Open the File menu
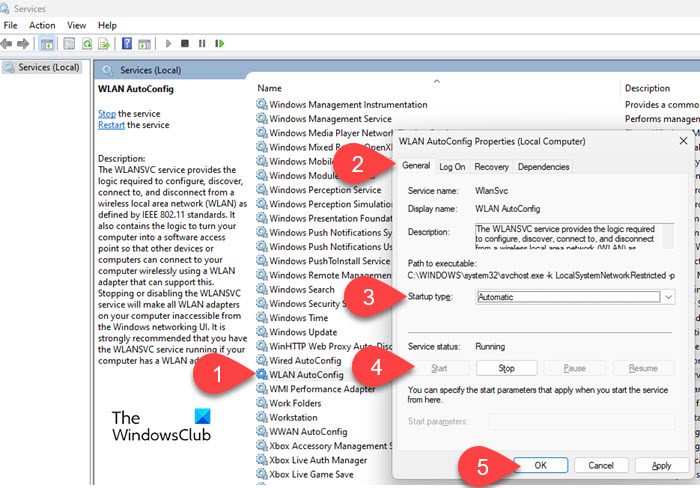The width and height of the screenshot is (700, 488). coord(10,25)
